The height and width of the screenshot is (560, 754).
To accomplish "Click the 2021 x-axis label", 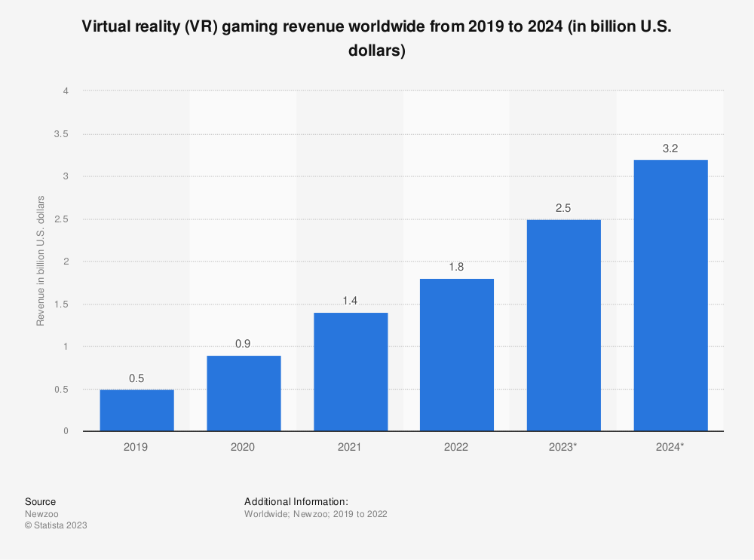I will point(350,447).
